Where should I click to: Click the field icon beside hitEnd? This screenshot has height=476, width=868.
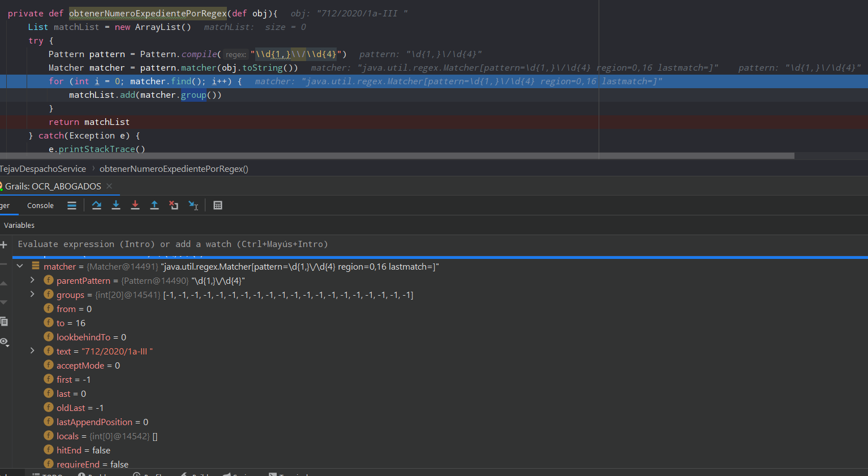click(49, 450)
